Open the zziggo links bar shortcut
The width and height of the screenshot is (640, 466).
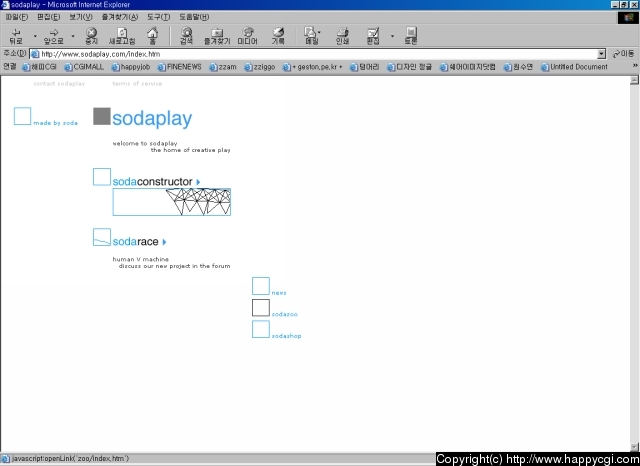point(260,67)
